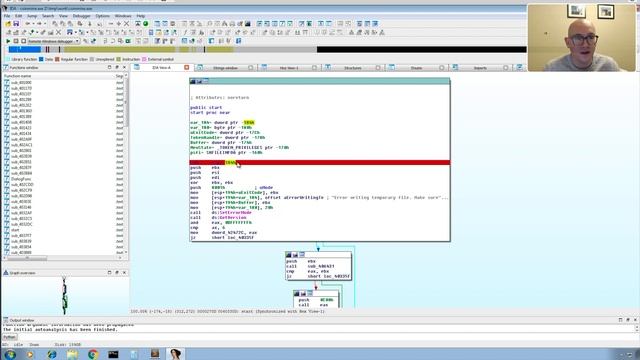Click the minus icon in the top toolbar

[x=111, y=24]
